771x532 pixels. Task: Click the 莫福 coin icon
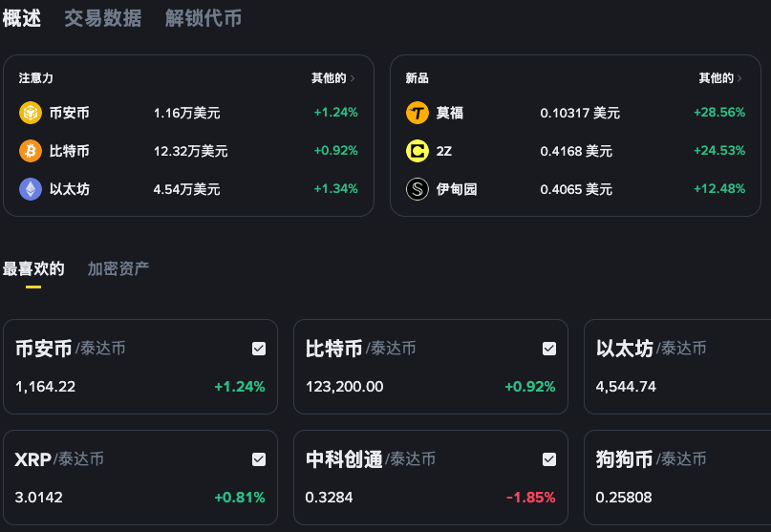point(418,113)
